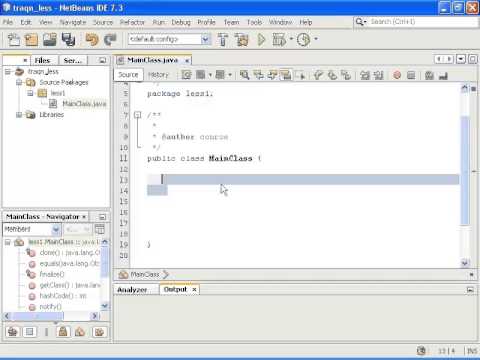Close the MainClass Navigator tab

coord(84,217)
